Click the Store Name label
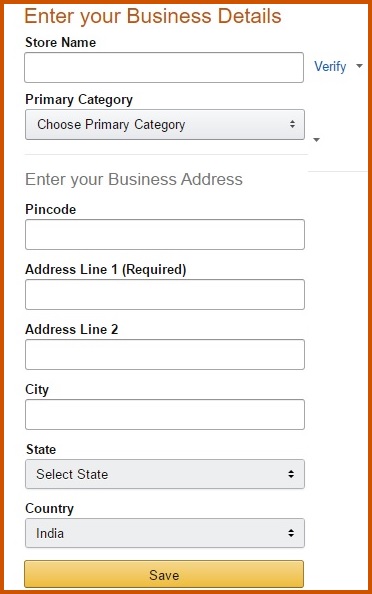This screenshot has height=594, width=372. 60,42
